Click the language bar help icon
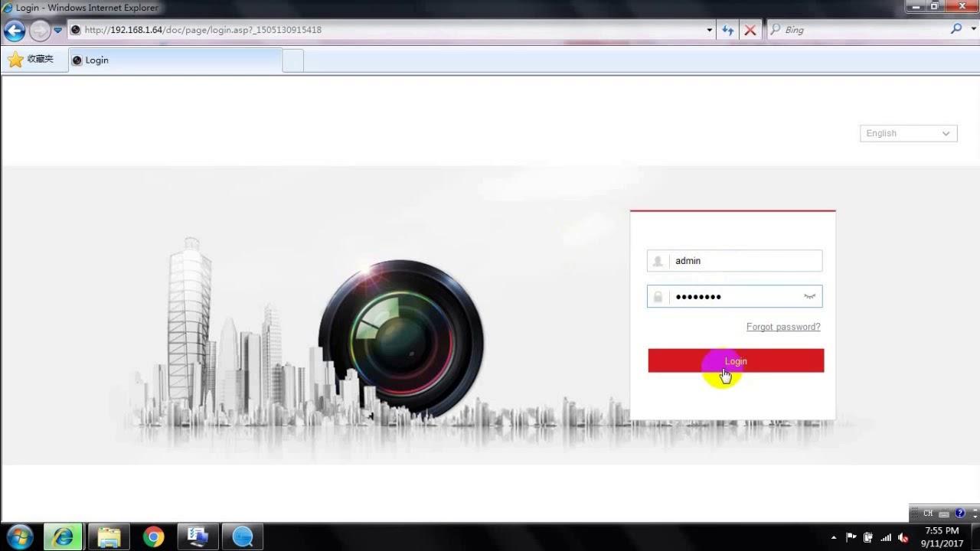This screenshot has width=980, height=551. click(x=960, y=514)
